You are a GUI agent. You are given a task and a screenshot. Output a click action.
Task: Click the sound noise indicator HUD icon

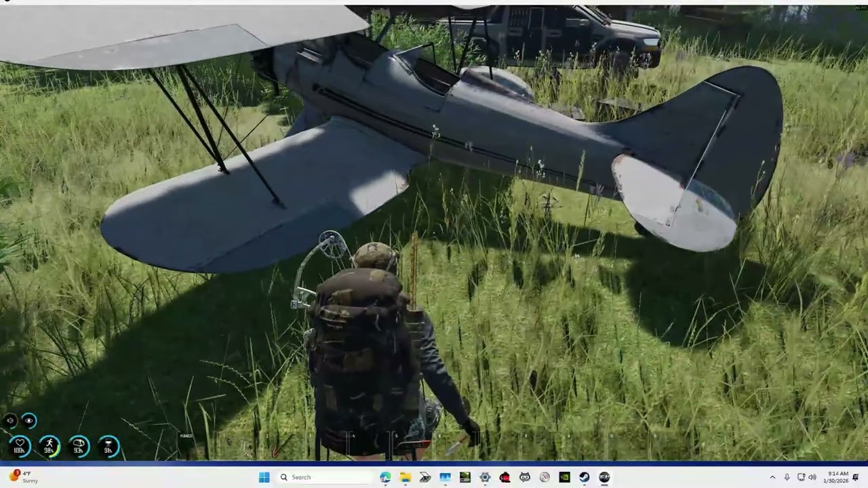point(10,421)
